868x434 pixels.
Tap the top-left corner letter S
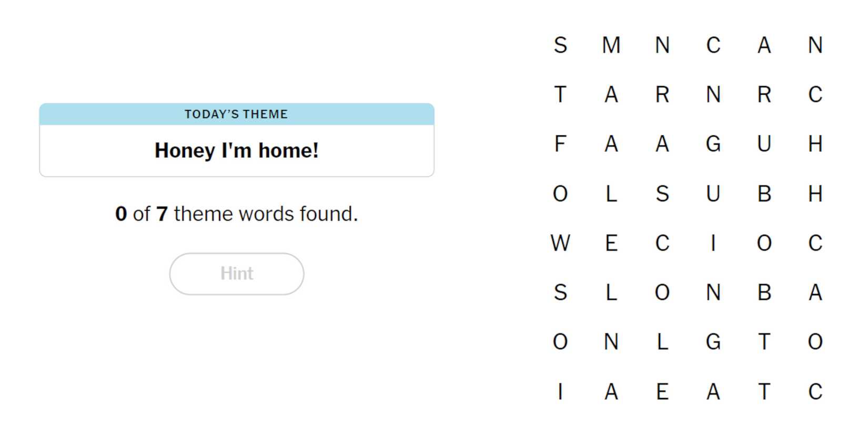560,45
